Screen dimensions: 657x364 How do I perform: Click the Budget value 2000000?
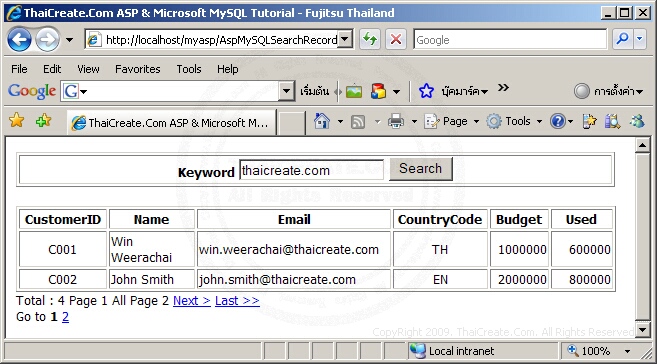point(522,279)
